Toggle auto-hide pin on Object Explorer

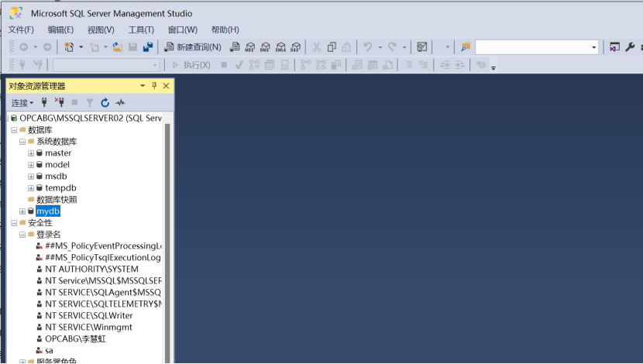[154, 86]
